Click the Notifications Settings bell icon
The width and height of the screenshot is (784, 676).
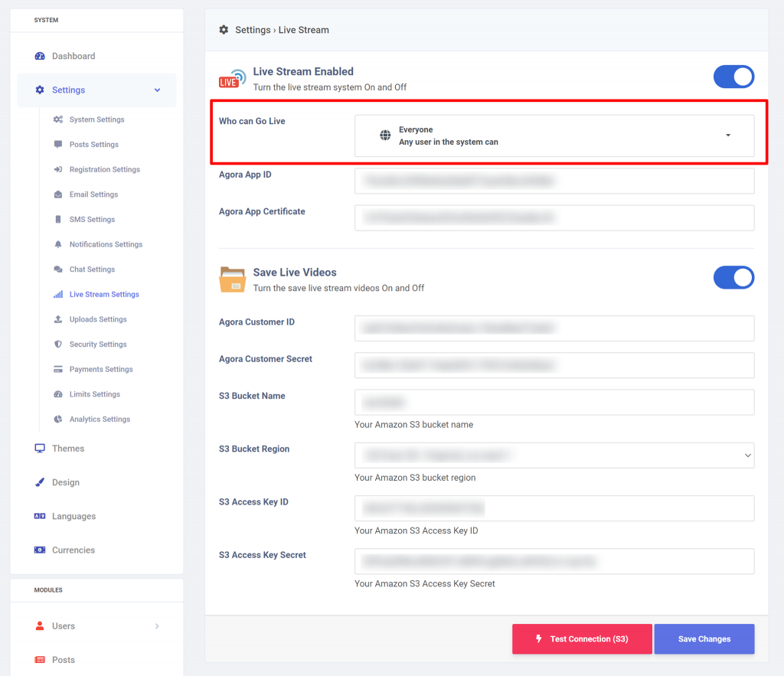click(58, 244)
